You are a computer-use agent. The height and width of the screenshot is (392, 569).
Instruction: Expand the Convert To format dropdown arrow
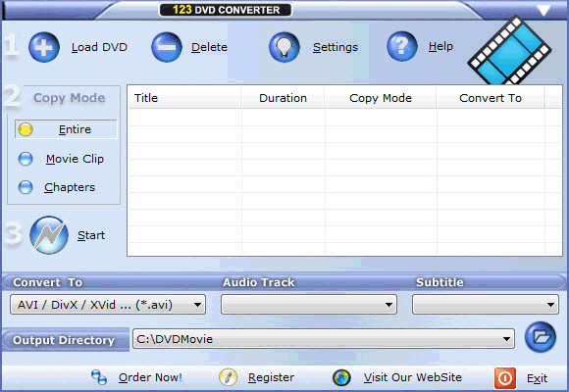click(x=198, y=305)
